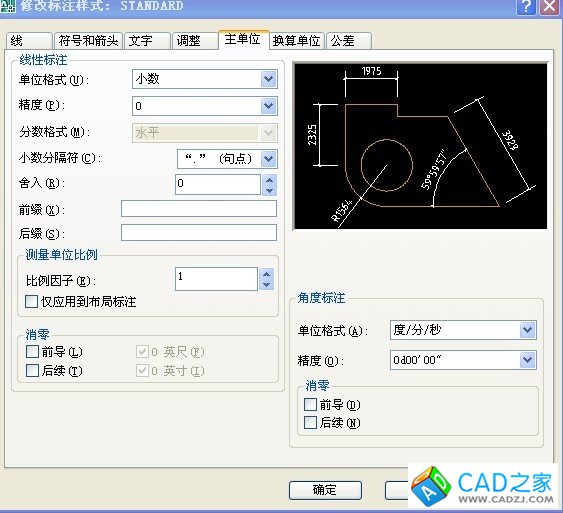Open the 符号和箭头 tab
The height and width of the screenshot is (513, 563).
click(x=88, y=41)
